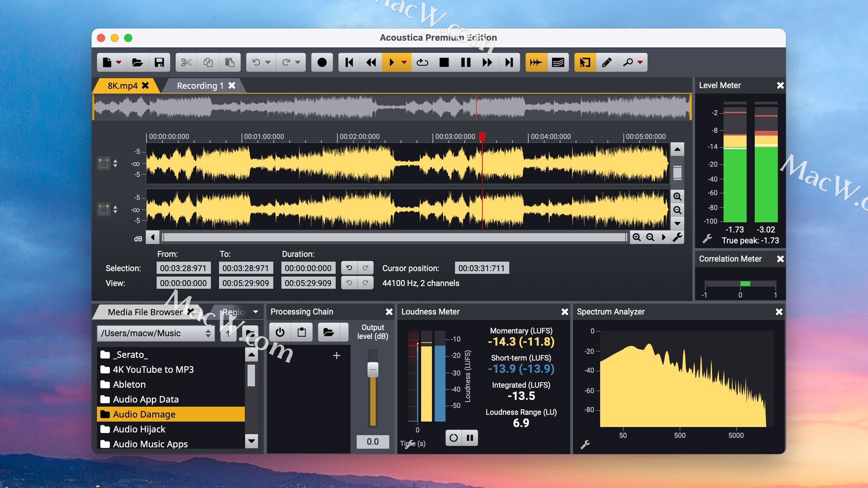Click the Selection To time field
This screenshot has width=868, height=488.
[x=245, y=268]
